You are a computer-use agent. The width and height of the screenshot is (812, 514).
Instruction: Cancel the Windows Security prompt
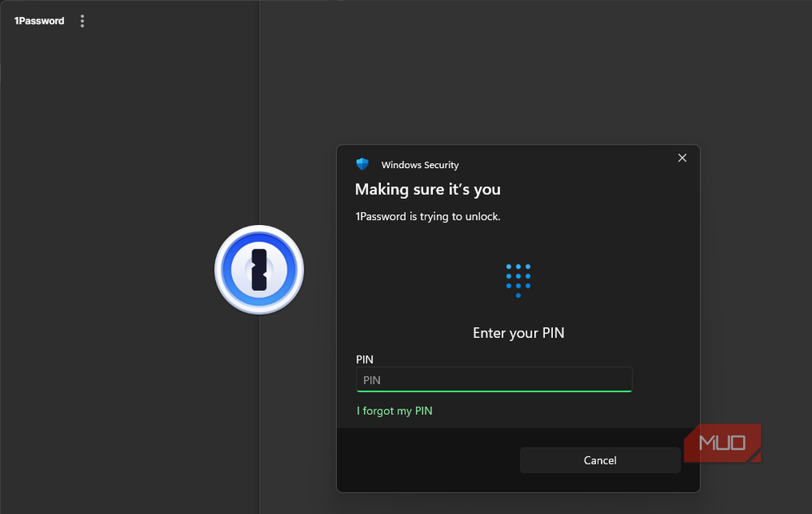click(x=600, y=460)
